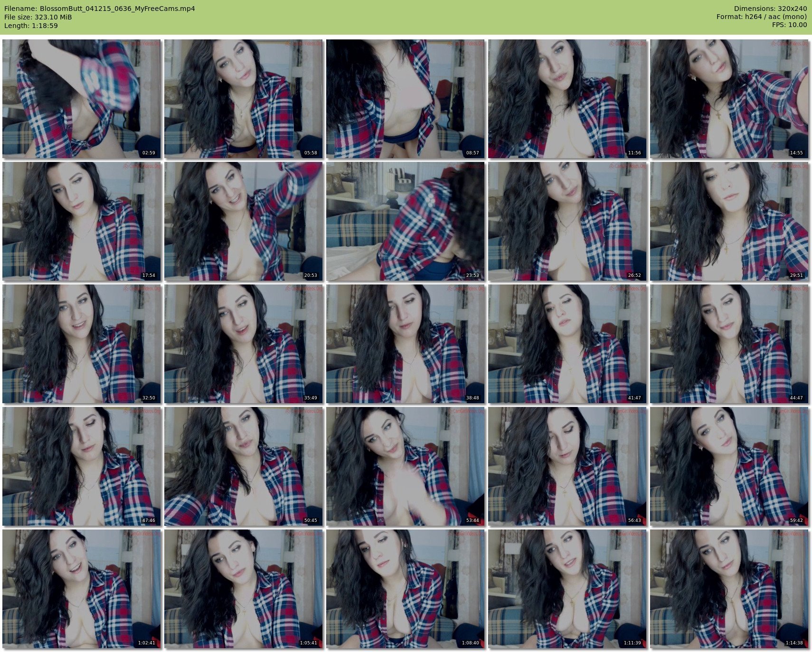Click the frame timestamped 47:46
The width and height of the screenshot is (812, 652).
pyautogui.click(x=82, y=466)
